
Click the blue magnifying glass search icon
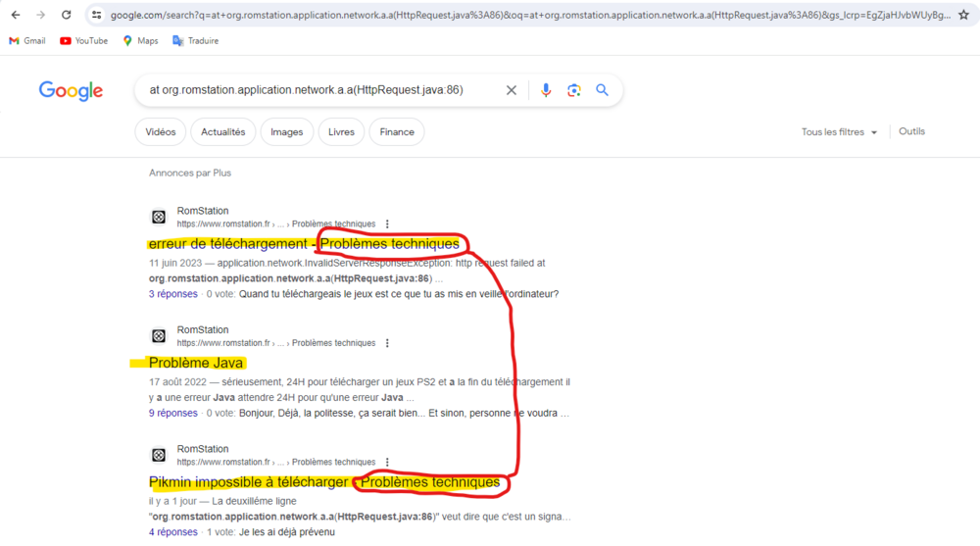[x=602, y=90]
